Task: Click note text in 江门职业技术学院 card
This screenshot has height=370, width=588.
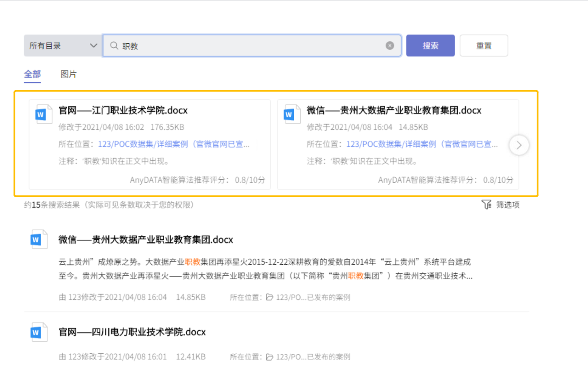Action: tap(114, 161)
